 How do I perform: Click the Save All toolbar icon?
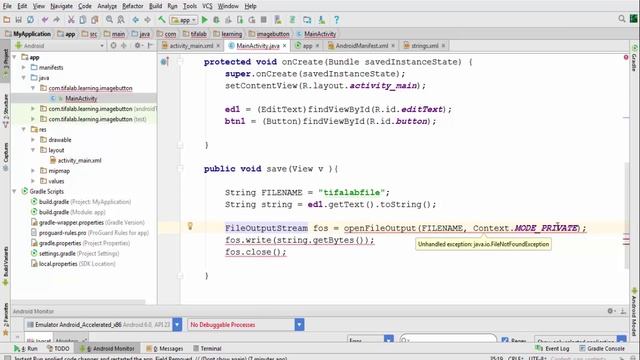pyautogui.click(x=18, y=20)
